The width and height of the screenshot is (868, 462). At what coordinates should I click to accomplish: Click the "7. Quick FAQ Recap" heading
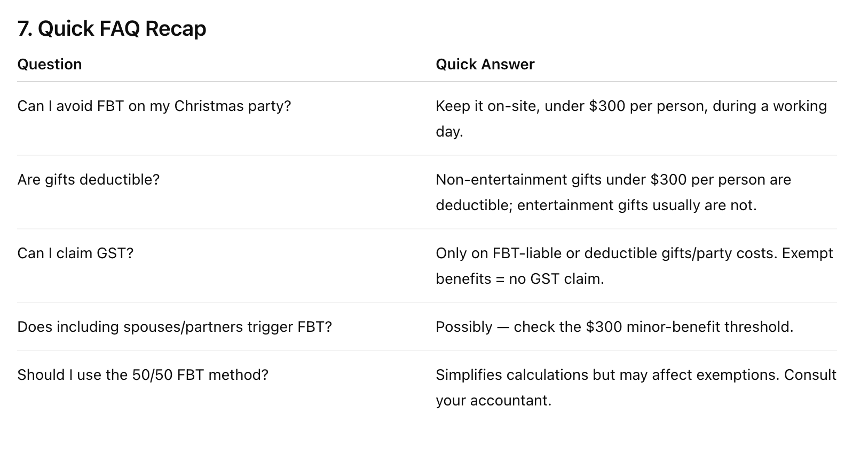coord(112,29)
